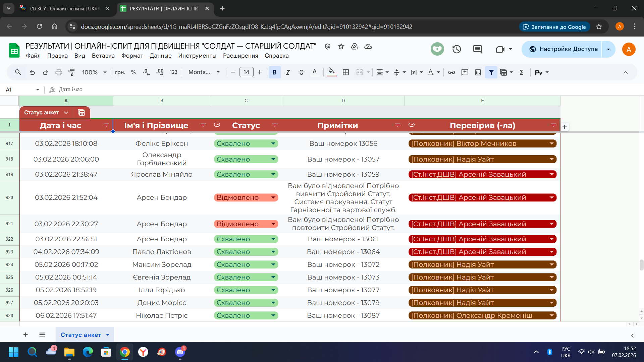The width and height of the screenshot is (644, 362).
Task: Click the insert link icon
Action: pyautogui.click(x=451, y=72)
